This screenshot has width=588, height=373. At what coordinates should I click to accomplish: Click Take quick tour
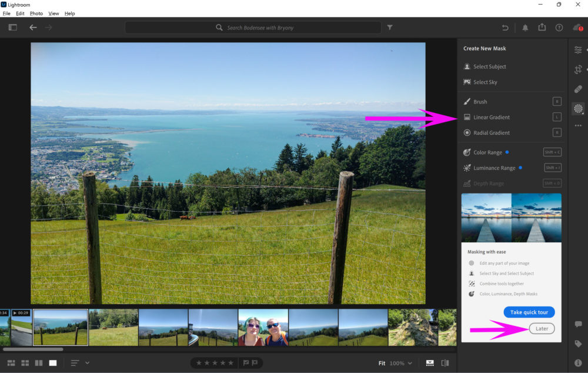click(529, 312)
